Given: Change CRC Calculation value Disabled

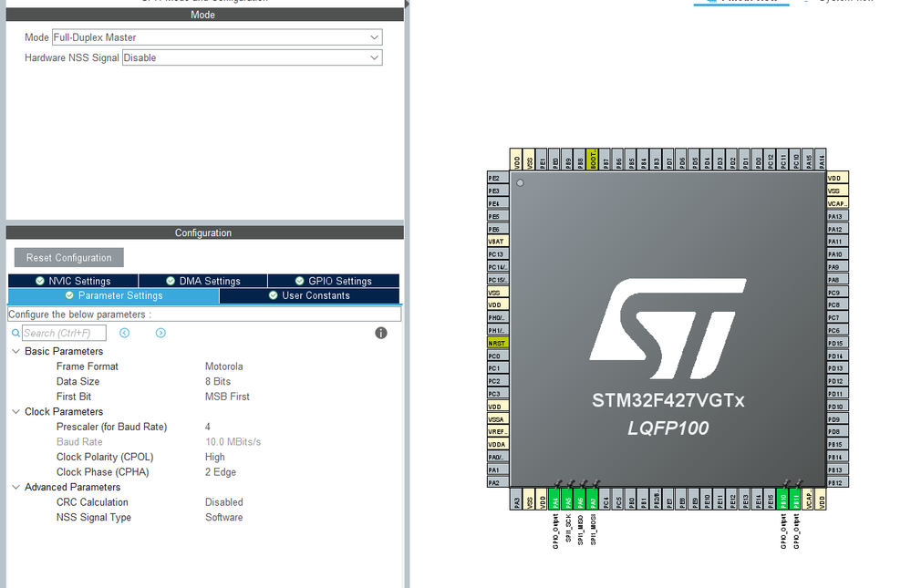Looking at the screenshot, I should (223, 502).
